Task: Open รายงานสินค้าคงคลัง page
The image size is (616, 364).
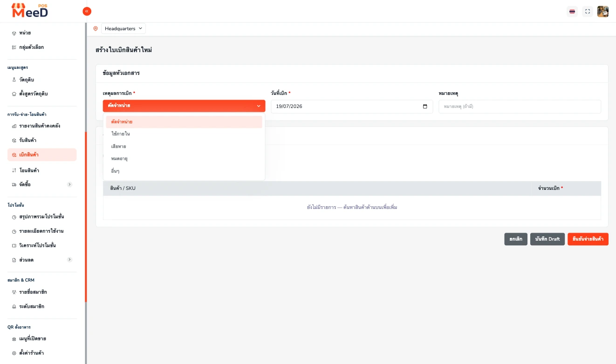Action: point(42,126)
